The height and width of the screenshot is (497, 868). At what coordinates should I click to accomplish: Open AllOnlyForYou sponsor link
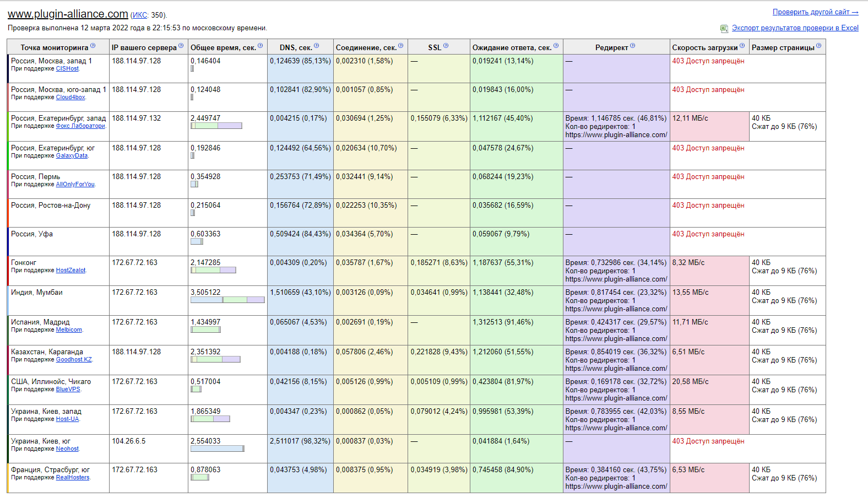pyautogui.click(x=75, y=184)
